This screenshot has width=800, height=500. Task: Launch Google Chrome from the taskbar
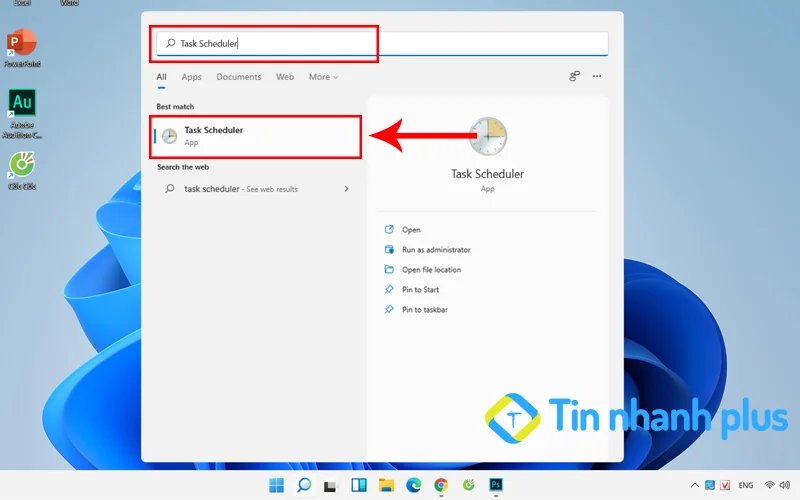pyautogui.click(x=441, y=485)
